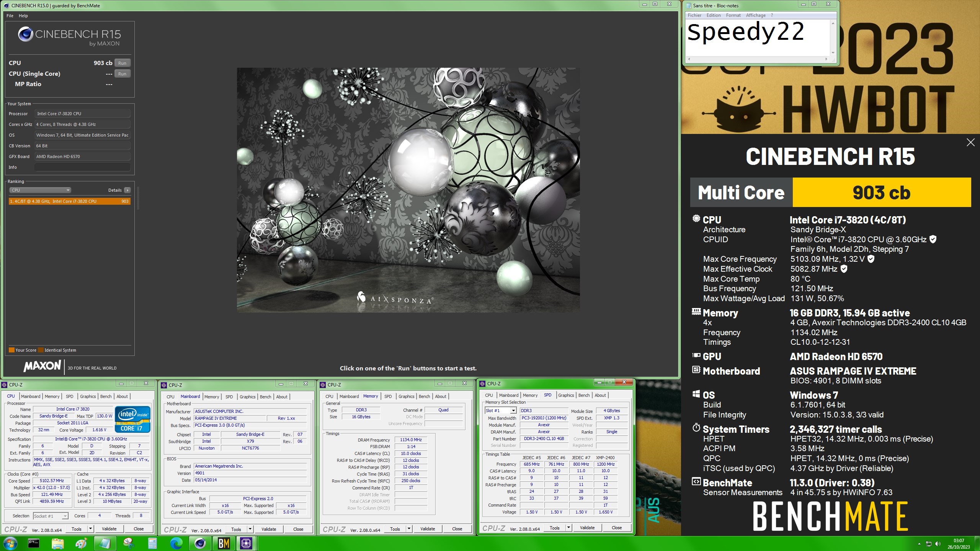
Task: Switch to CPU-Z in the taskbar
Action: tap(246, 543)
